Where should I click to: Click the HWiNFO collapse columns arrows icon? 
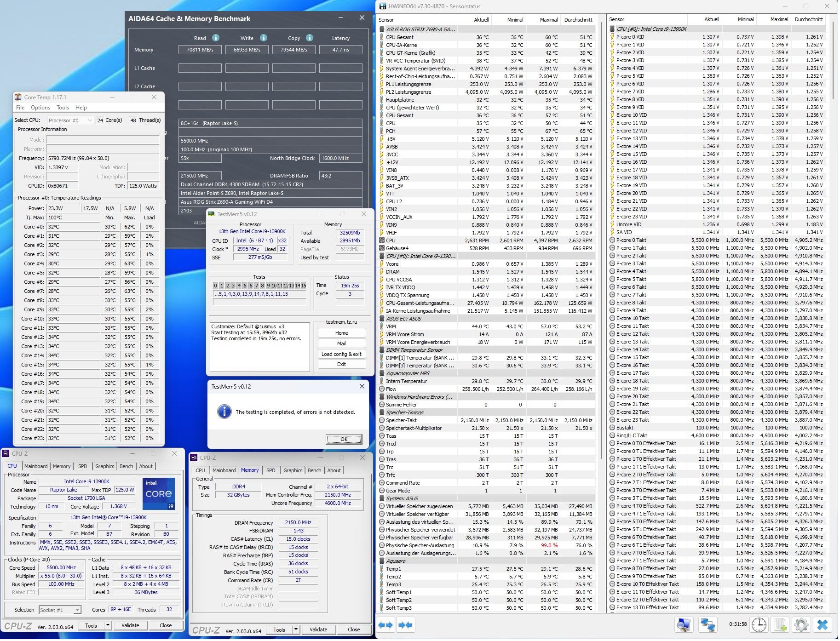[405, 625]
